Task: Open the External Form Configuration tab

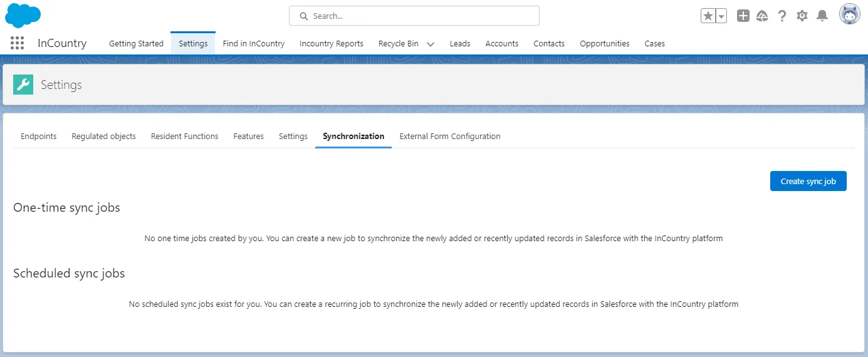Action: pos(449,136)
